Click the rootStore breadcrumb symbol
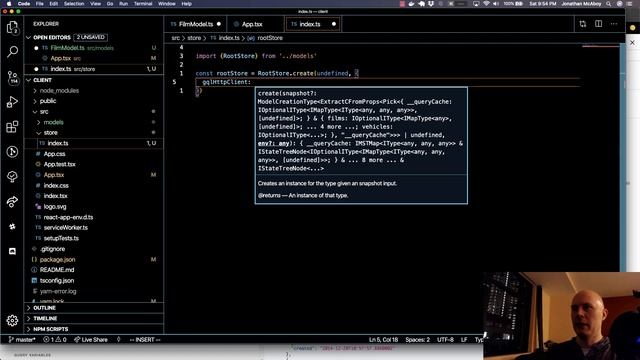 (x=270, y=38)
